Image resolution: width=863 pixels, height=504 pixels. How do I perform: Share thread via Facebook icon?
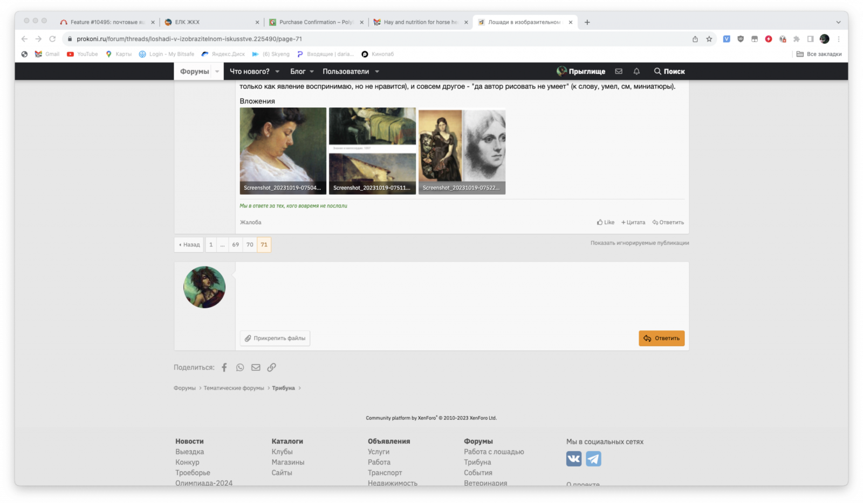click(x=224, y=368)
